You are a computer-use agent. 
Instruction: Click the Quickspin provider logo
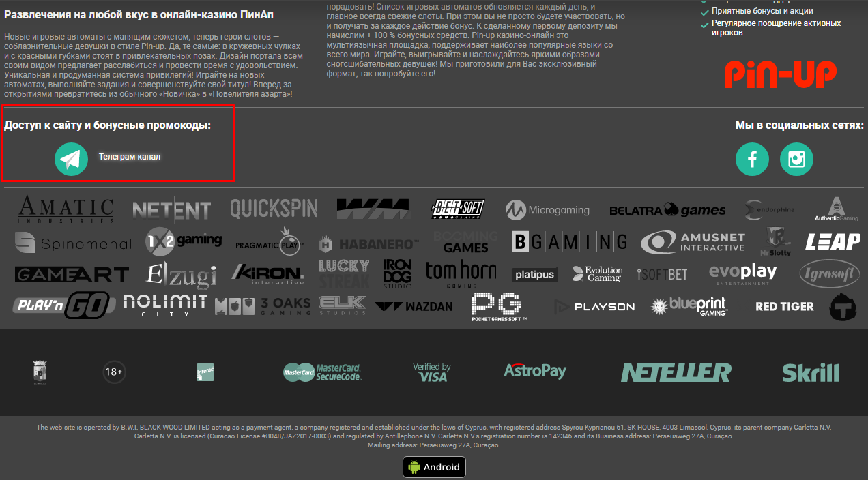[274, 209]
